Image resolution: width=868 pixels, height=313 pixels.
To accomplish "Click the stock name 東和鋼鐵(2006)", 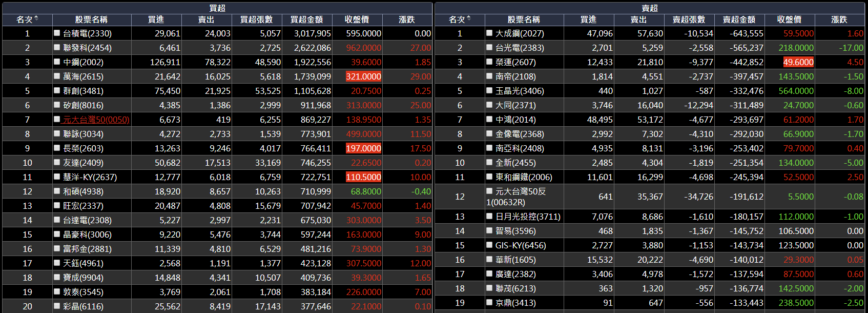I will pyautogui.click(x=524, y=177).
